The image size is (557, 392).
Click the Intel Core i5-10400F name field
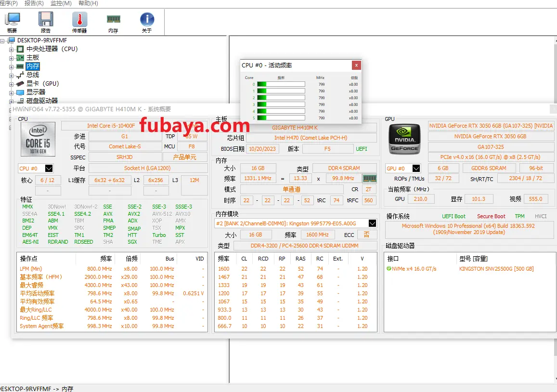(x=111, y=126)
